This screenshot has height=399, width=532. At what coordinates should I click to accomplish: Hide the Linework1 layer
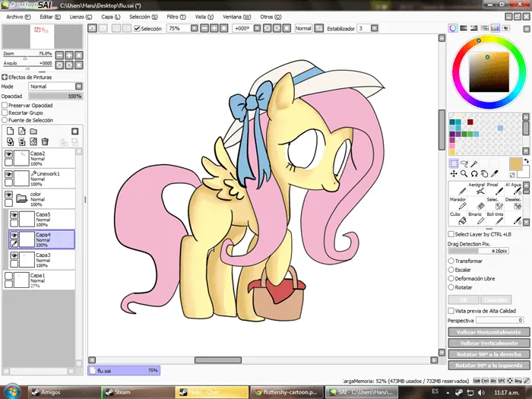pyautogui.click(x=9, y=174)
